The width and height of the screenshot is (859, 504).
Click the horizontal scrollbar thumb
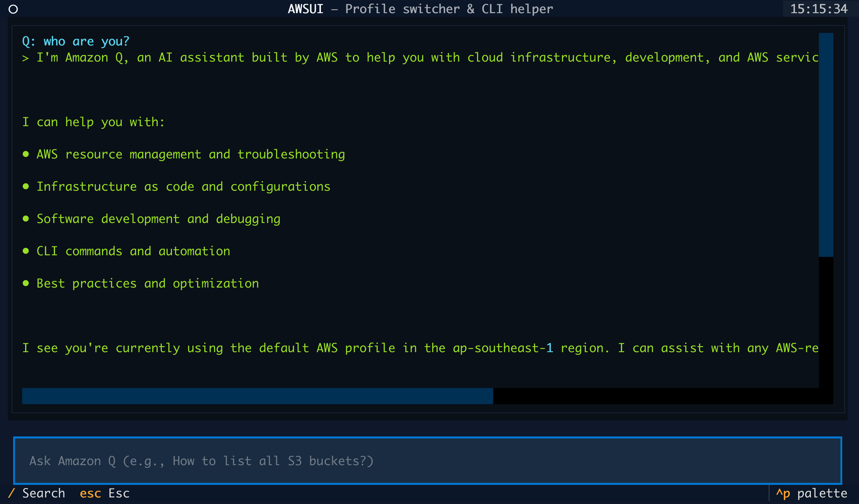(257, 396)
